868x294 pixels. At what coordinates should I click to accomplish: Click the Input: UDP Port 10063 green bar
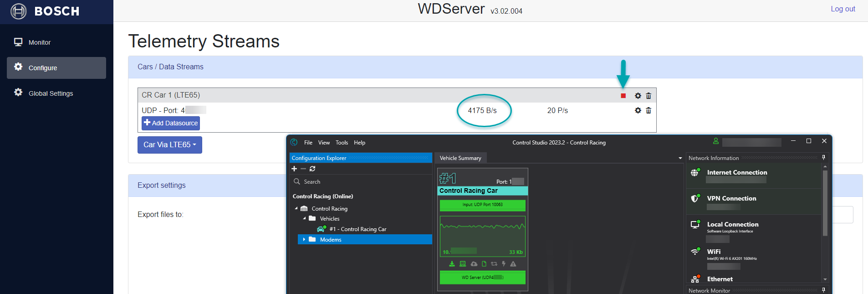483,205
